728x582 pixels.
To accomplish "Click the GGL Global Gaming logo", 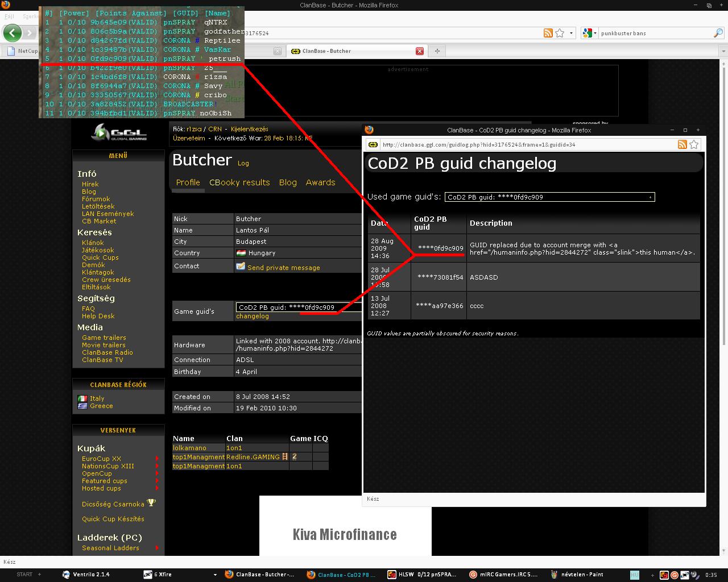I will 119,132.
